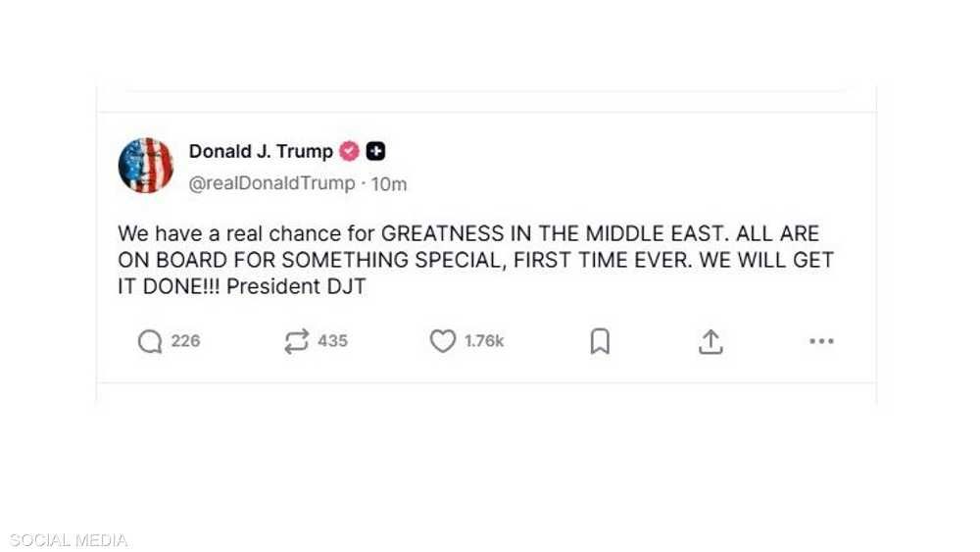Screen dimensions: 980x552
Task: View the 226 replies count
Action: [x=185, y=341]
